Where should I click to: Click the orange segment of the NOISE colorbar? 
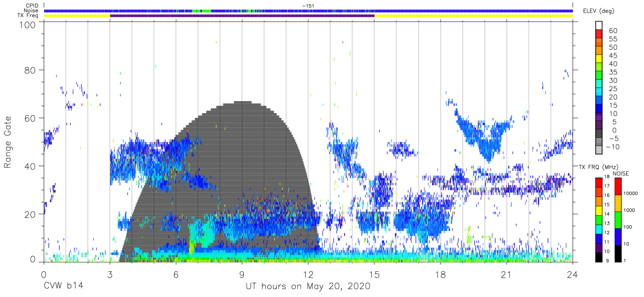tap(618, 203)
